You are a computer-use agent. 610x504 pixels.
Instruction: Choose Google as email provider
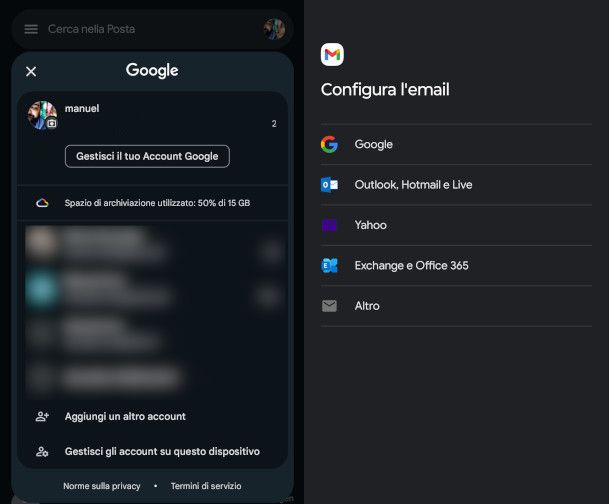pos(456,144)
